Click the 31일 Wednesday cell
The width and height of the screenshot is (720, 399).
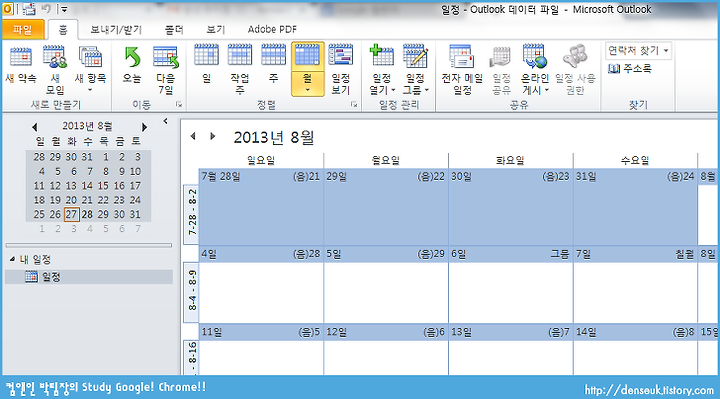[x=636, y=207]
